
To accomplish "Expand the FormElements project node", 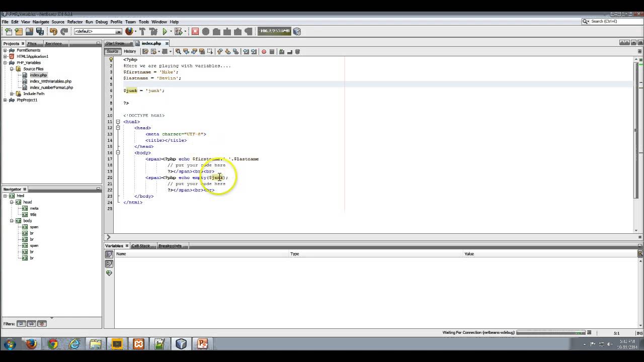I will pyautogui.click(x=6, y=50).
